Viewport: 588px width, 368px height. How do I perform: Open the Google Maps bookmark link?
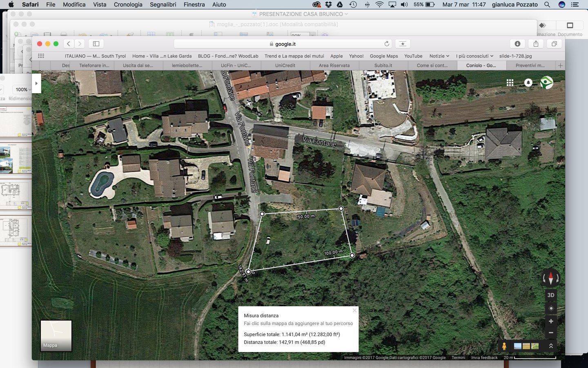coord(383,56)
